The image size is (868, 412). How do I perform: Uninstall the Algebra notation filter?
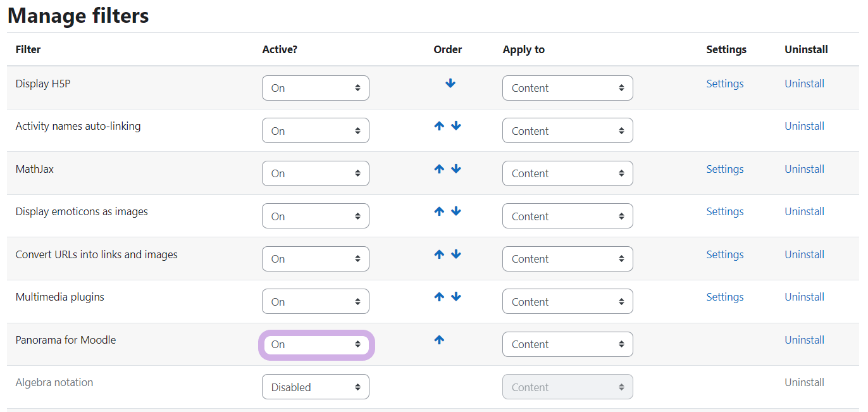click(804, 382)
